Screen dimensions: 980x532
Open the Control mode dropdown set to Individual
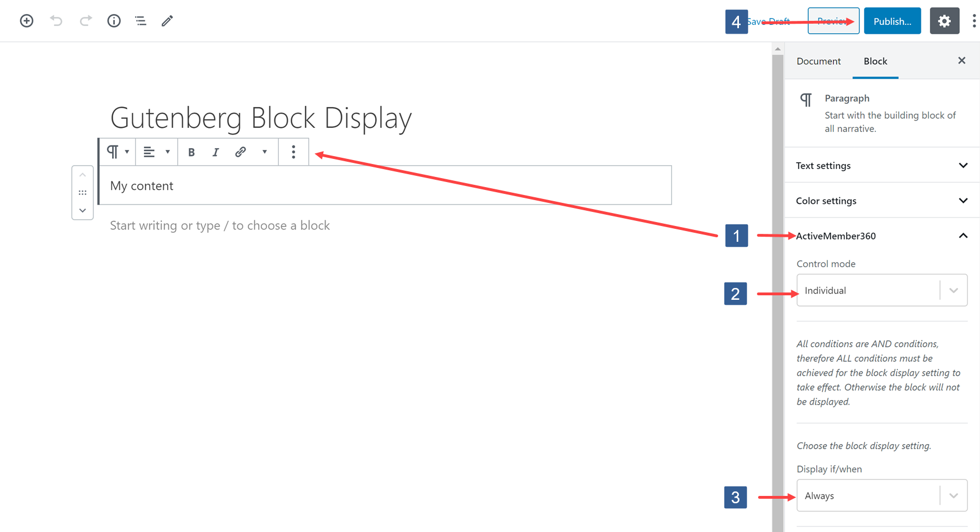[x=881, y=290]
